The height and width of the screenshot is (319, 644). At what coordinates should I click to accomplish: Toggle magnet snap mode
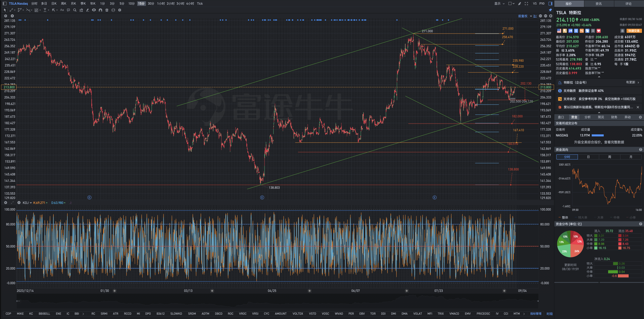click(x=100, y=10)
